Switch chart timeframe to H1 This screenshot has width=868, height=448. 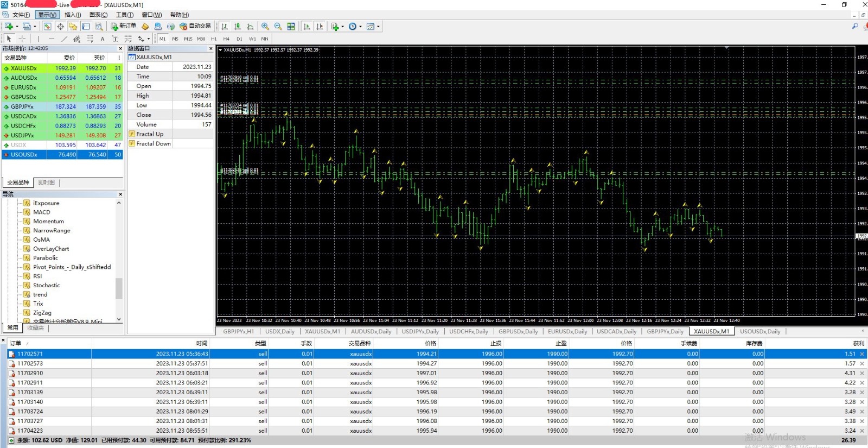pyautogui.click(x=214, y=39)
